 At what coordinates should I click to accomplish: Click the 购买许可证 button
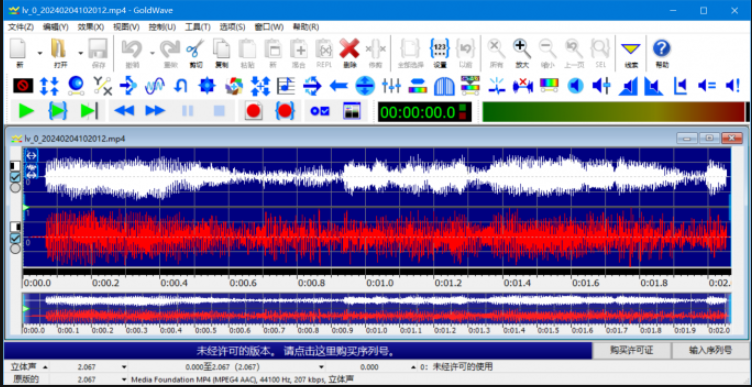coord(631,351)
